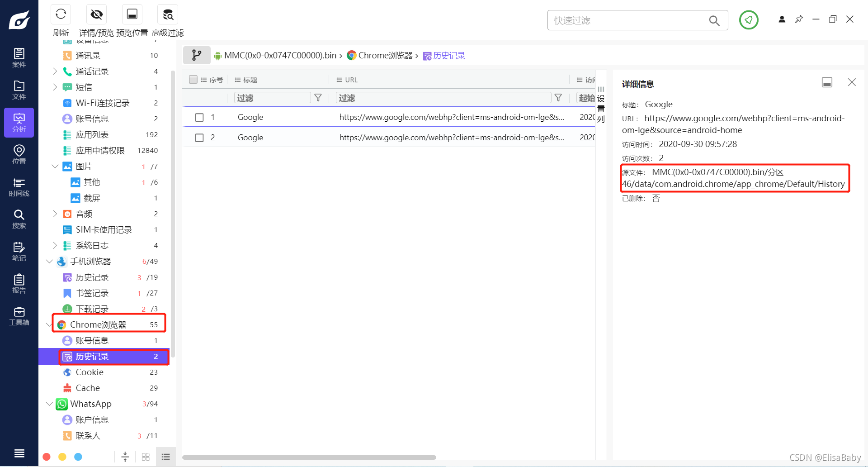Viewport: 868px width, 467px height.
Task: Click the horizontal scrollbar under the table
Action: tap(309, 457)
